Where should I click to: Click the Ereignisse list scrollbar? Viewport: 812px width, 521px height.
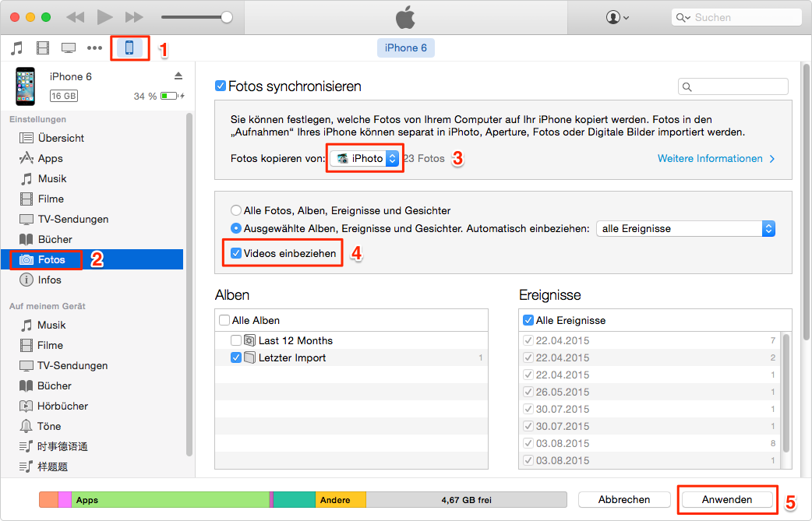(786, 393)
